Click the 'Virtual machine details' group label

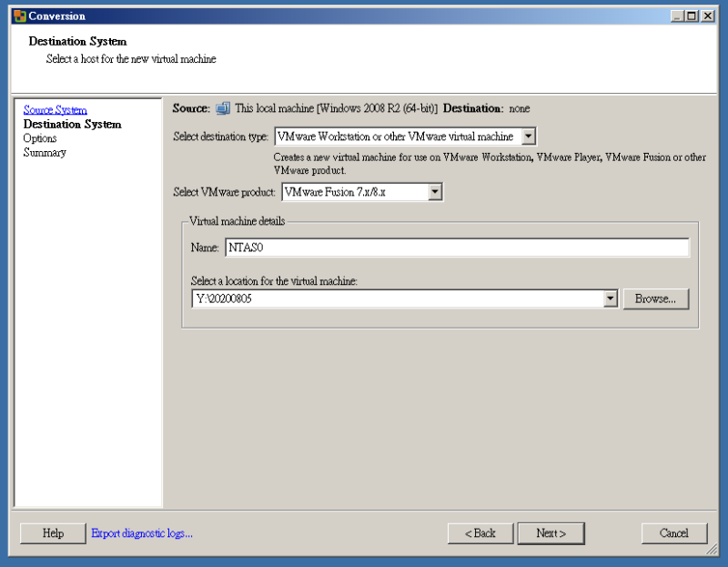tap(238, 221)
